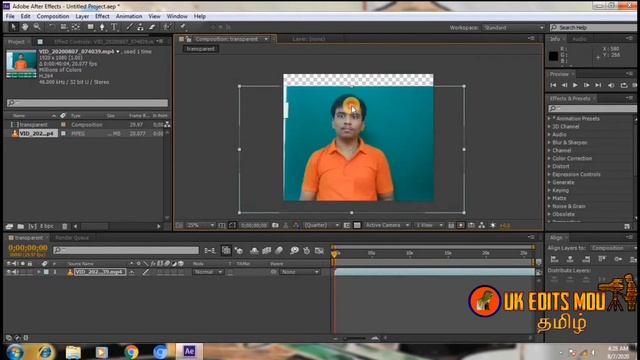The height and width of the screenshot is (360, 640).
Task: Open the viewer magnification 25% dropdown
Action: 200,225
